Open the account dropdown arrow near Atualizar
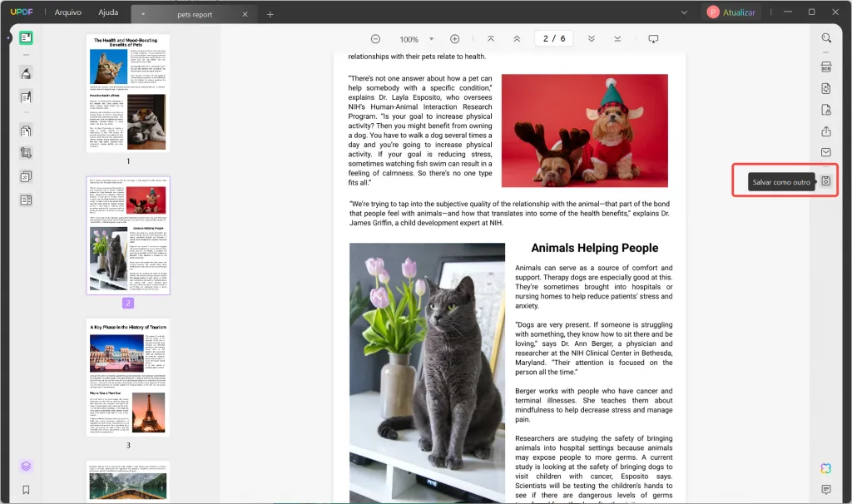 coord(684,12)
